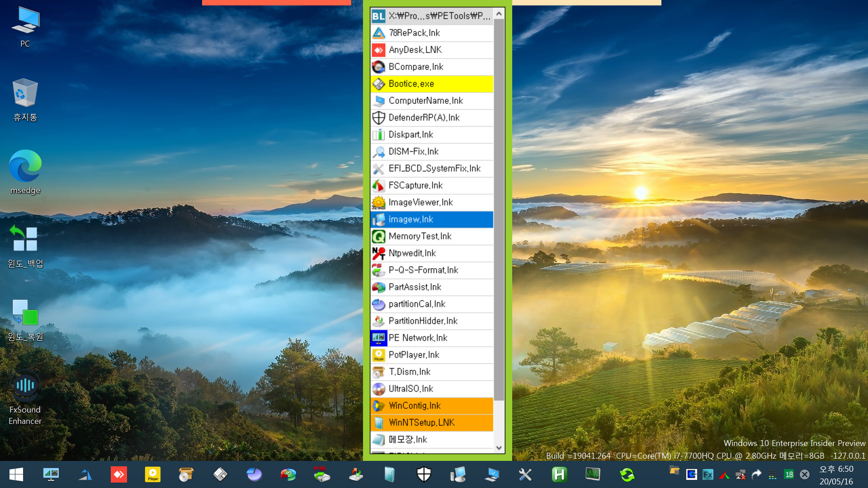Choose partitionCal.lnk entry
Image resolution: width=868 pixels, height=488 pixels.
(432, 304)
